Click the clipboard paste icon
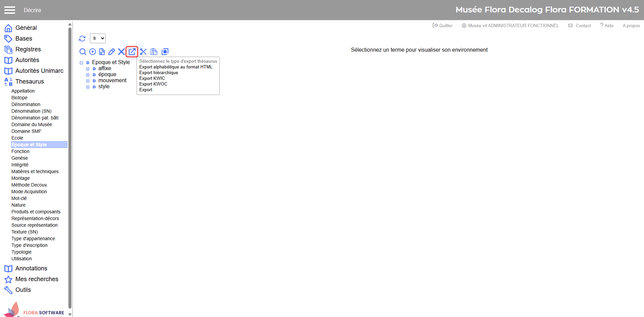The width and height of the screenshot is (644, 317). [x=154, y=52]
